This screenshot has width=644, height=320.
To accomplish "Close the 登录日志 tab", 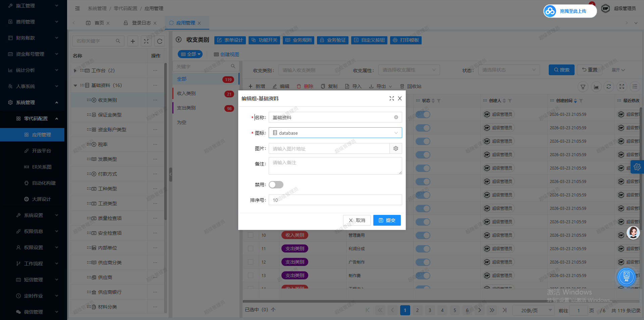I will coord(155,23).
